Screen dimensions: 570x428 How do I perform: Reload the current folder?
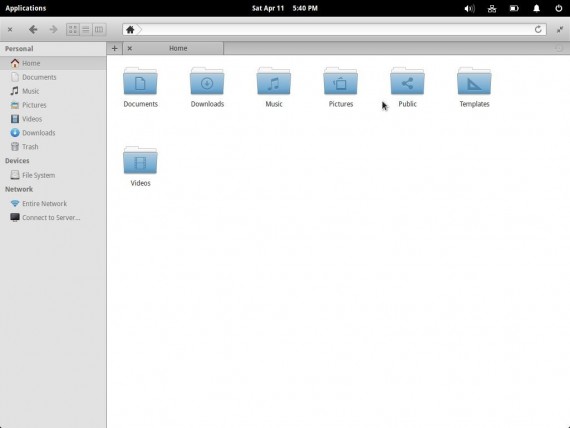538,29
